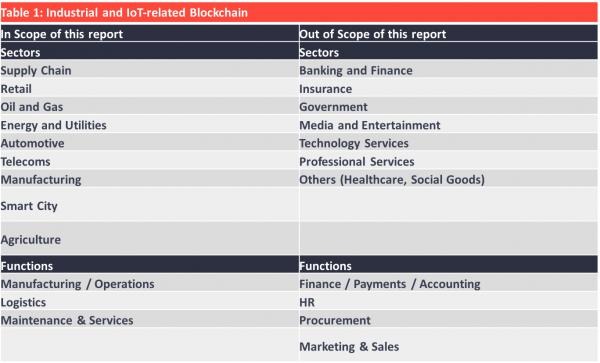
Task: Click the Marketing & Sales cell
Action: tap(448, 346)
